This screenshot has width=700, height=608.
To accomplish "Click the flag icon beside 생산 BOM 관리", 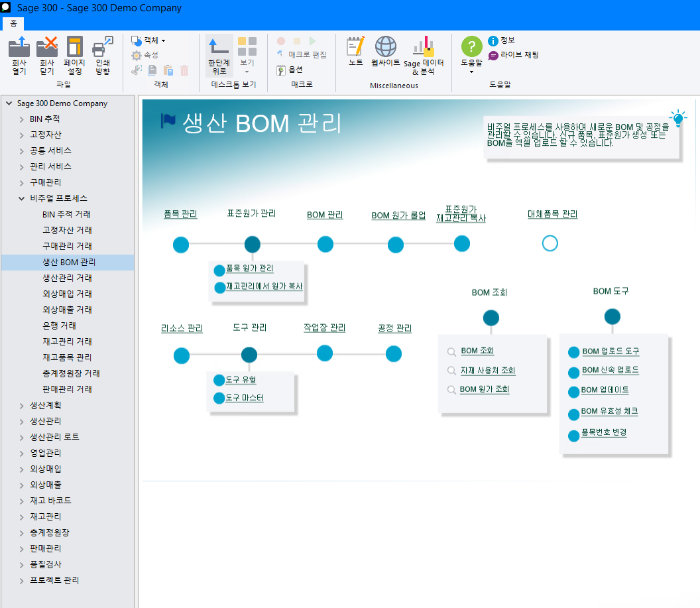I will tap(168, 121).
